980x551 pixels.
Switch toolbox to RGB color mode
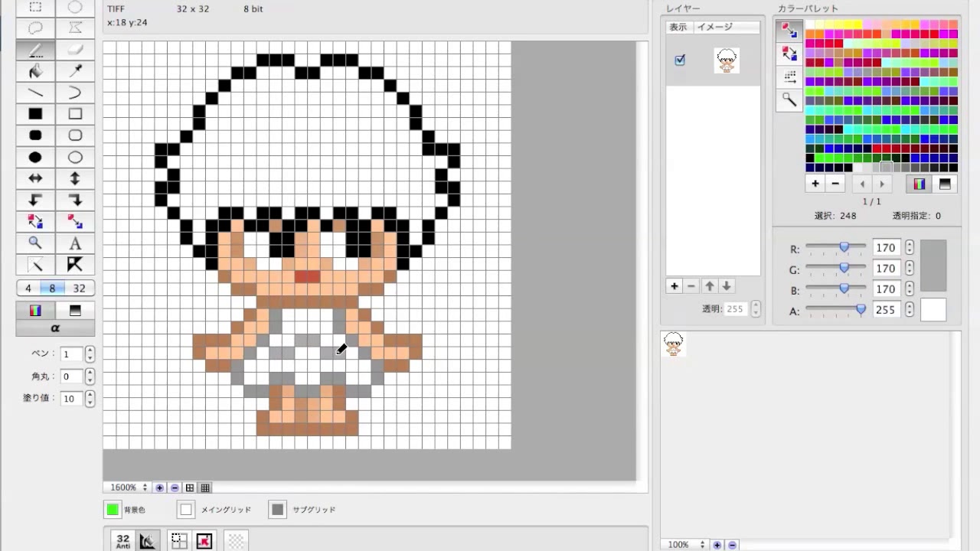(35, 311)
